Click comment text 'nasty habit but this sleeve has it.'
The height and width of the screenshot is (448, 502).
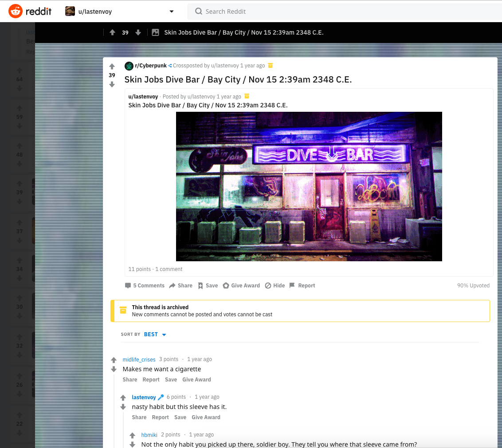pyautogui.click(x=179, y=407)
